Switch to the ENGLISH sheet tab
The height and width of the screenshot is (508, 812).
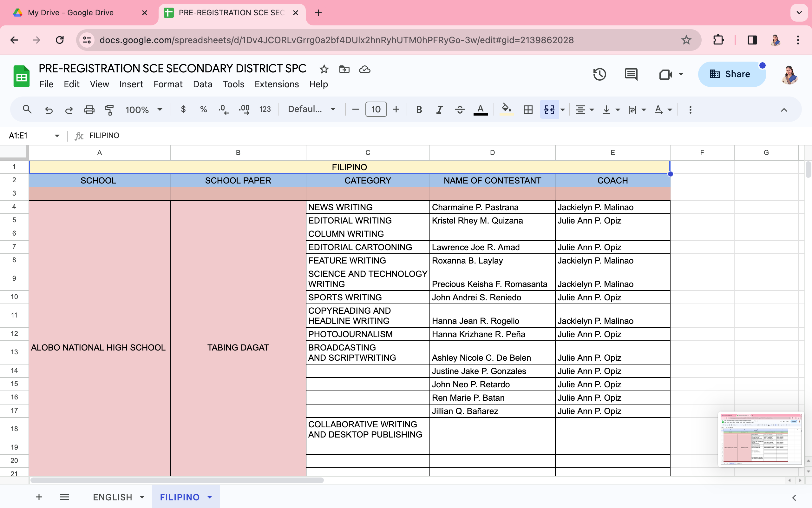tap(112, 497)
